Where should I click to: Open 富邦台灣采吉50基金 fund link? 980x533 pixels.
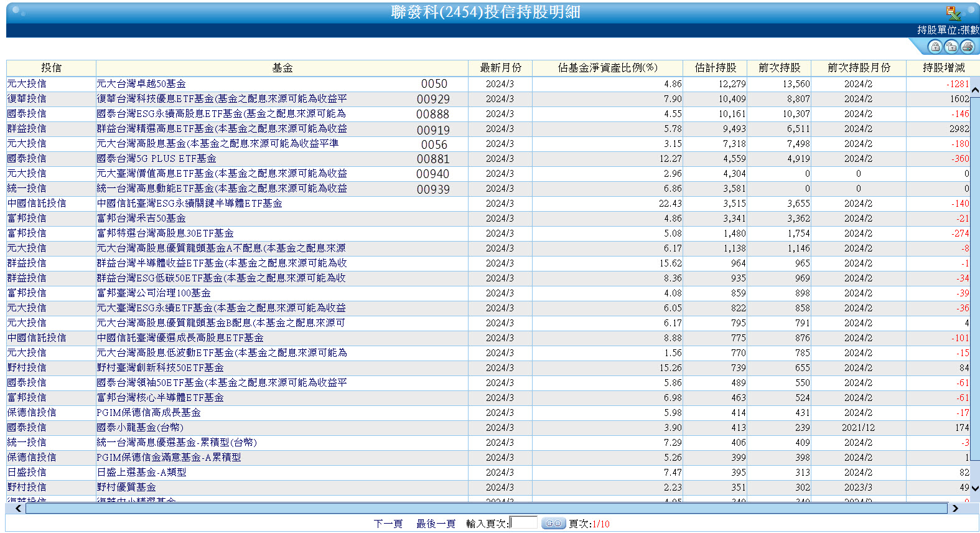pyautogui.click(x=141, y=219)
